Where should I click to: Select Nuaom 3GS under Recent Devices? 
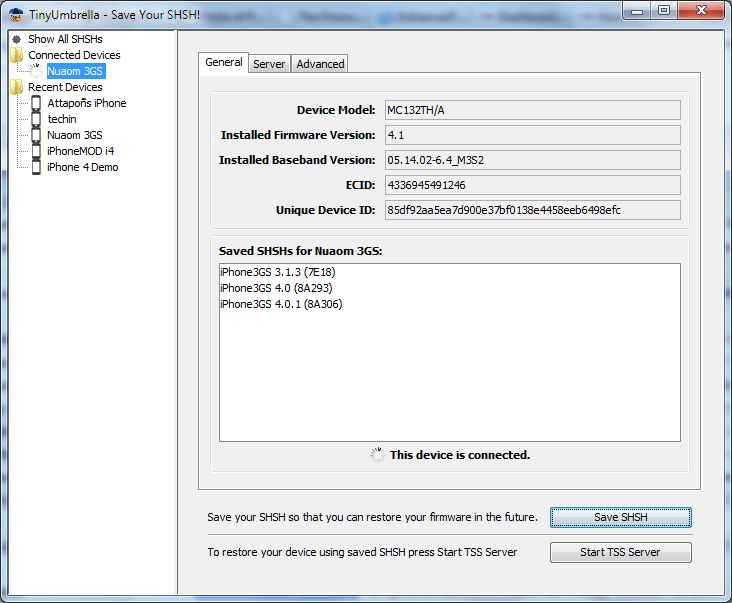(x=74, y=135)
